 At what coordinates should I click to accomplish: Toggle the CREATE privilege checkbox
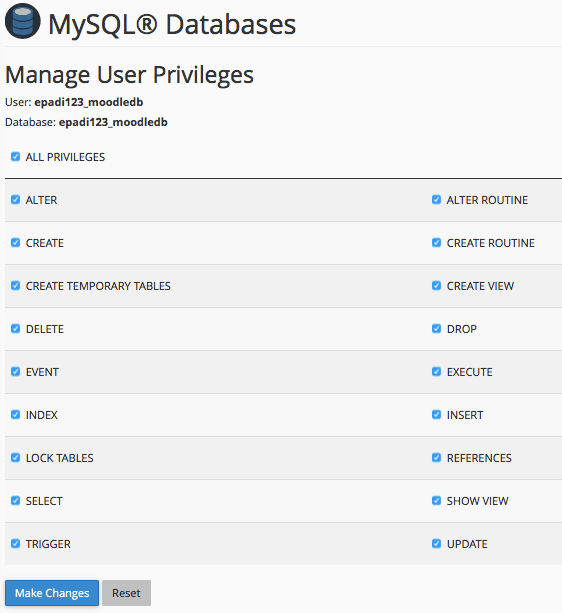[x=16, y=243]
